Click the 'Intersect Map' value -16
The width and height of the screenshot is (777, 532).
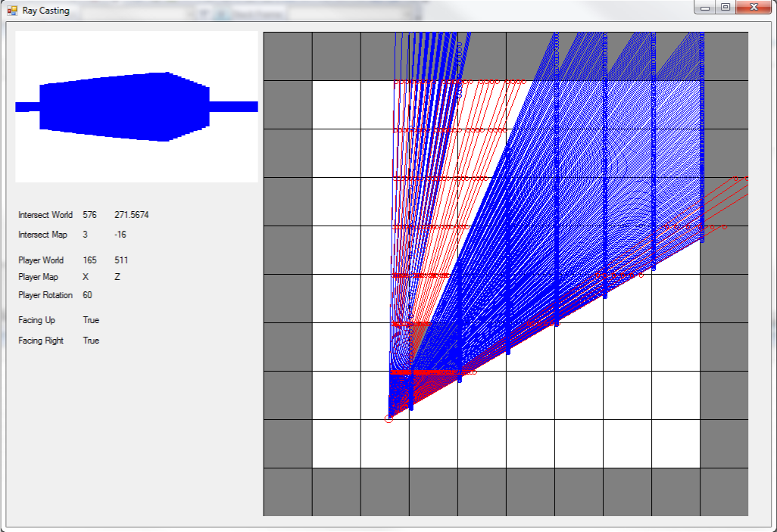click(120, 235)
